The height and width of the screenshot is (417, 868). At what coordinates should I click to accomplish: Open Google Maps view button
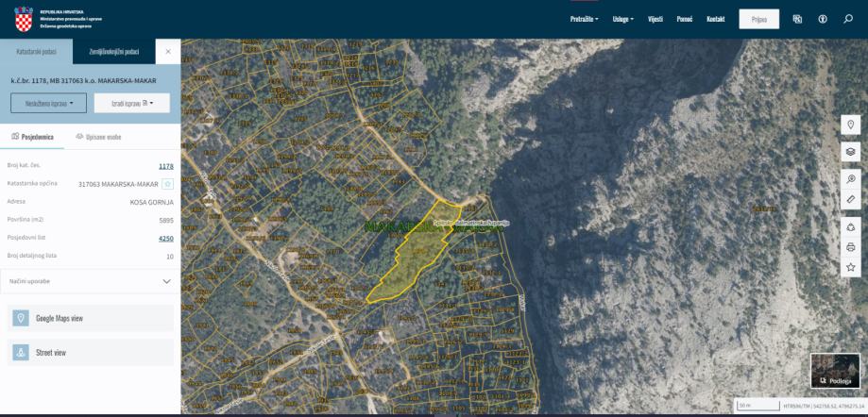pos(91,318)
